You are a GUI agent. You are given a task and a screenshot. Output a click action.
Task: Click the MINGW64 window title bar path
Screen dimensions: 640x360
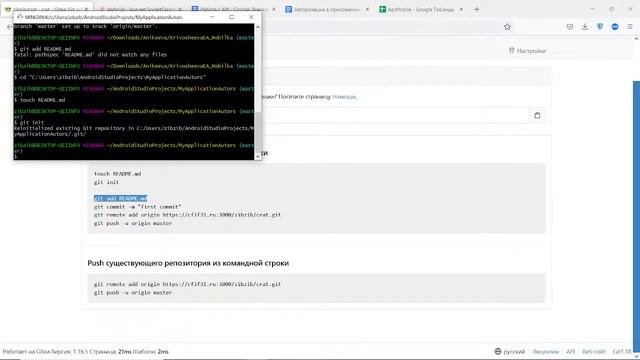tap(104, 17)
